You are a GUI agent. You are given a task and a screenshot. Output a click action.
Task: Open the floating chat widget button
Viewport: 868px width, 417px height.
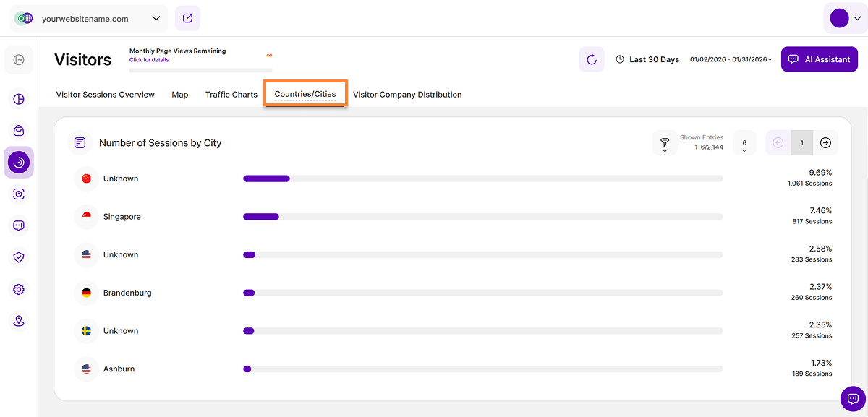(x=852, y=398)
